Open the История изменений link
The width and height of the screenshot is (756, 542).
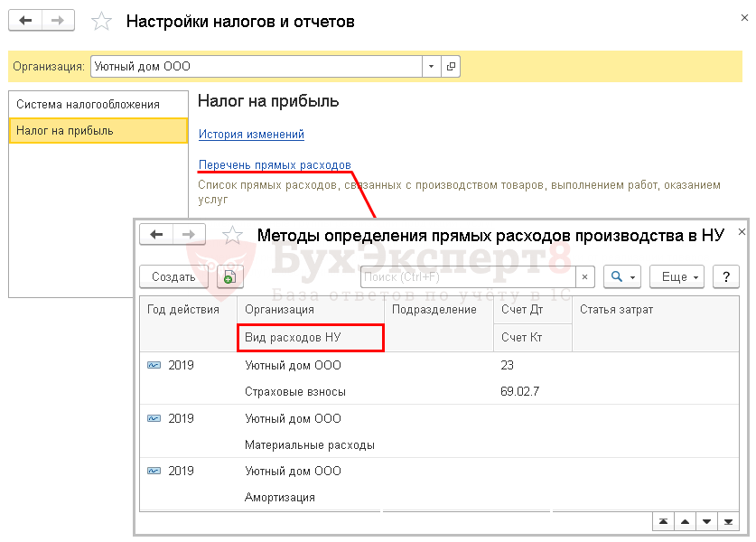pyautogui.click(x=251, y=134)
